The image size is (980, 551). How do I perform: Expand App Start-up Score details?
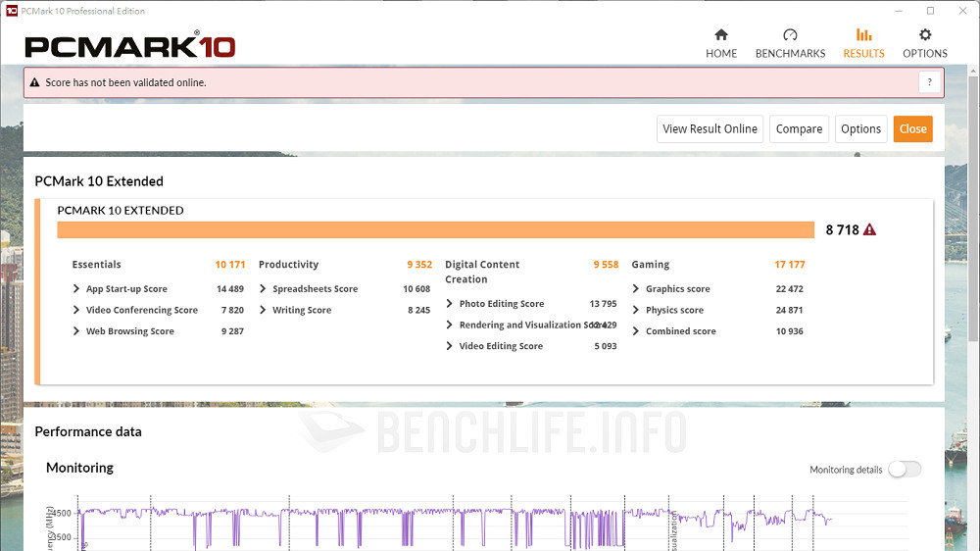pos(77,289)
